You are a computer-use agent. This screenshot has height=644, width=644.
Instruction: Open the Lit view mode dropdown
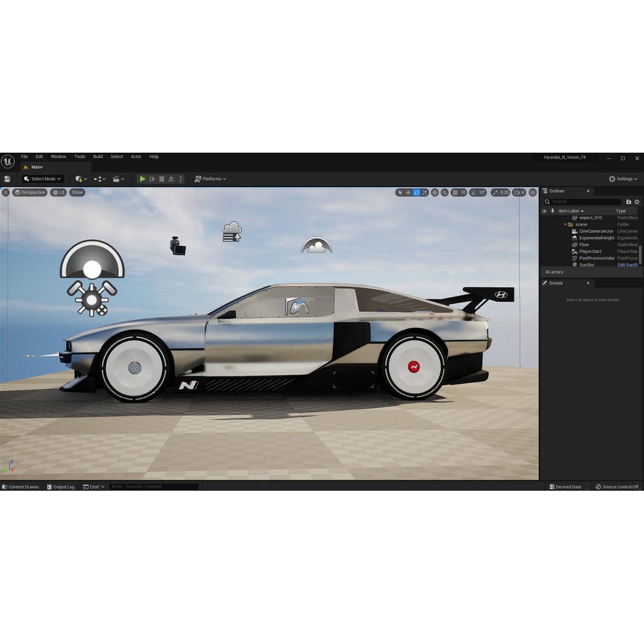click(x=58, y=193)
